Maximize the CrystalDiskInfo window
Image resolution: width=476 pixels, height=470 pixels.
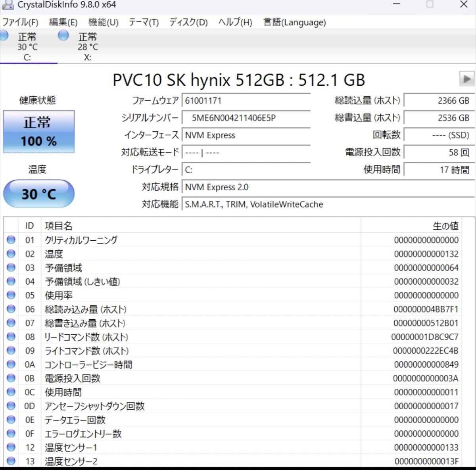pyautogui.click(x=430, y=4)
